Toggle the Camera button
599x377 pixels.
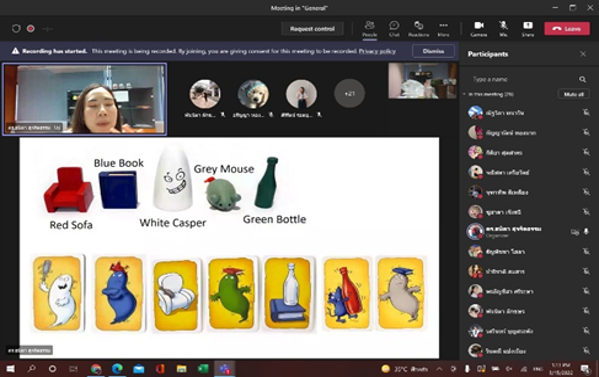point(479,28)
